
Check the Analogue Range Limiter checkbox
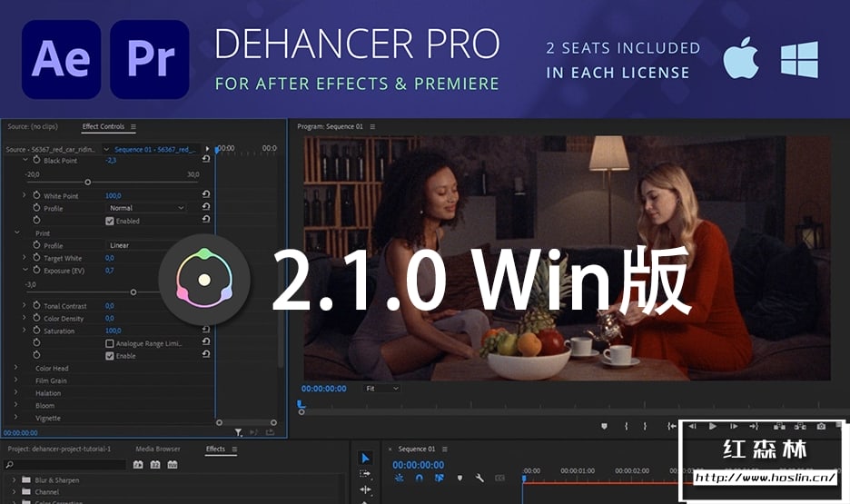coord(110,343)
